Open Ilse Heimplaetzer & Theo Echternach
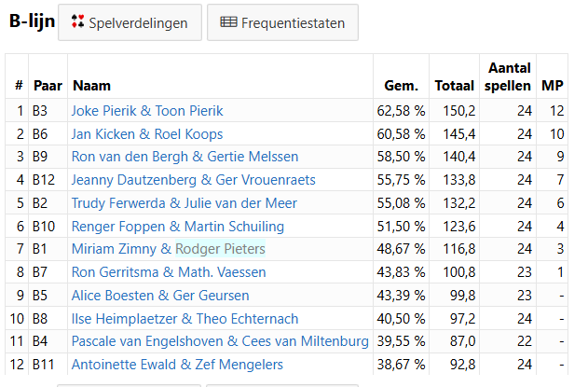Screen dimensions: 588x387 tap(185, 319)
